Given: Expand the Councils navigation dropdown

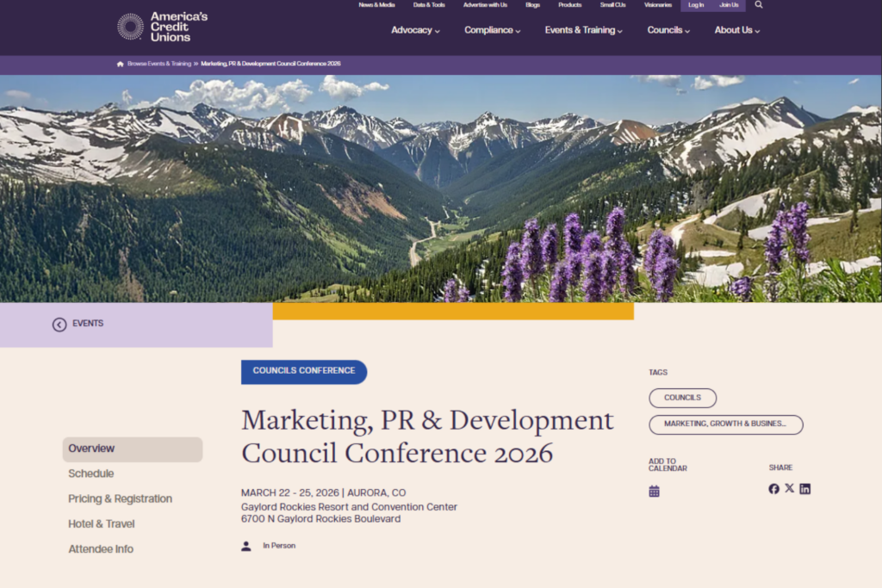Looking at the screenshot, I should pos(668,30).
